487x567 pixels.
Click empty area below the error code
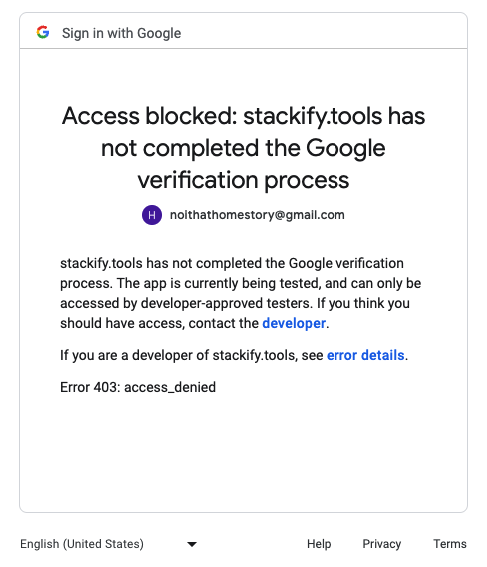click(x=243, y=452)
